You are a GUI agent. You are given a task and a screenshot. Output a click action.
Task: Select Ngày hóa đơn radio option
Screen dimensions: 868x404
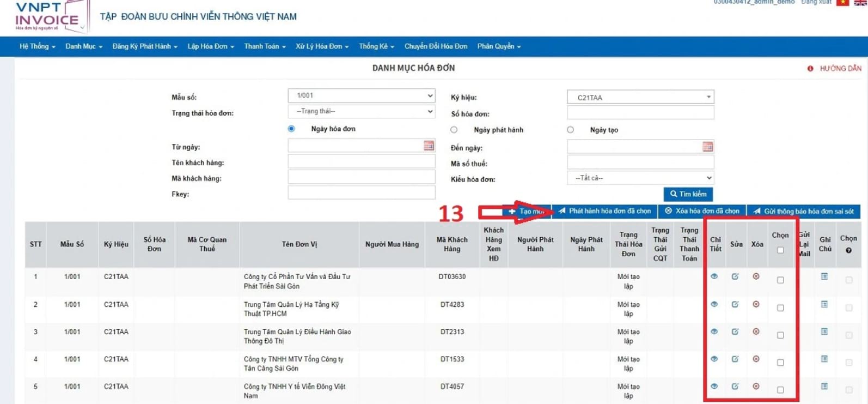[x=291, y=129]
